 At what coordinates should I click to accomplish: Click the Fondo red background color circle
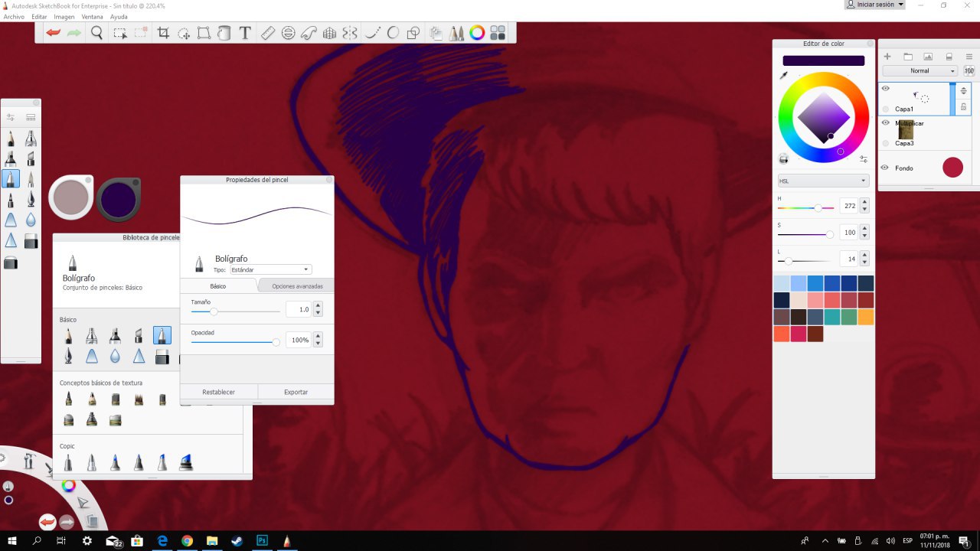tap(952, 168)
